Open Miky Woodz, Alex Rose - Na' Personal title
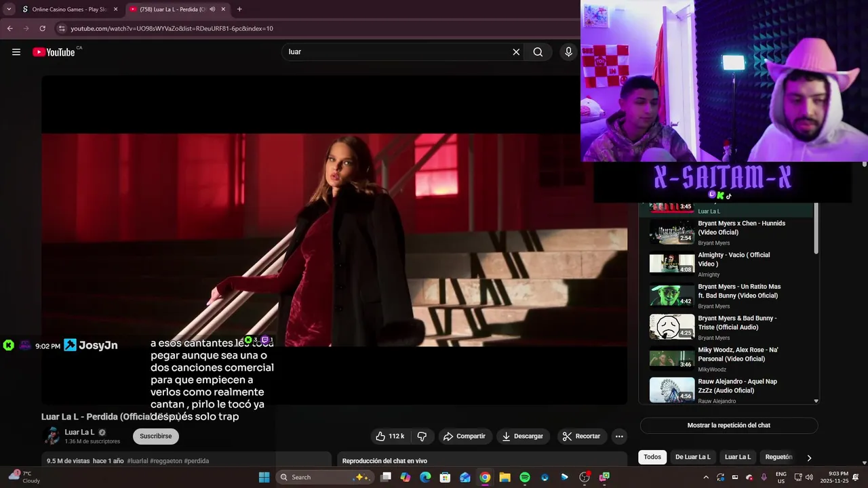 click(738, 354)
